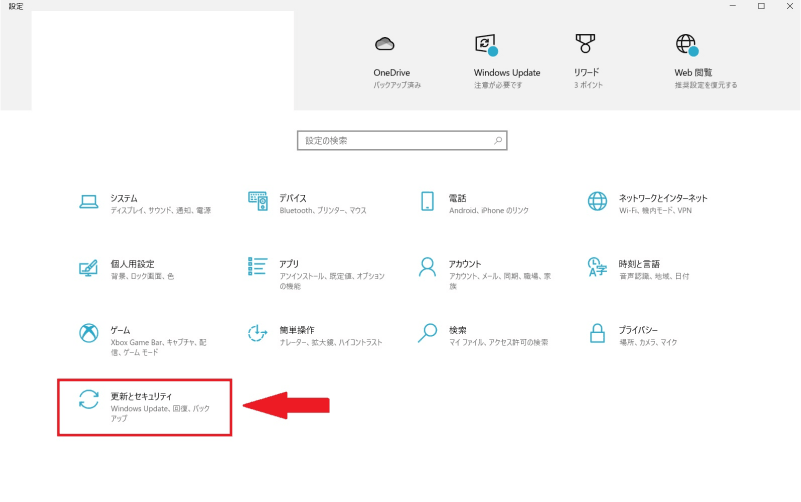Open the 簡単操作 accessibility icon
This screenshot has height=502, width=801.
coord(257,333)
